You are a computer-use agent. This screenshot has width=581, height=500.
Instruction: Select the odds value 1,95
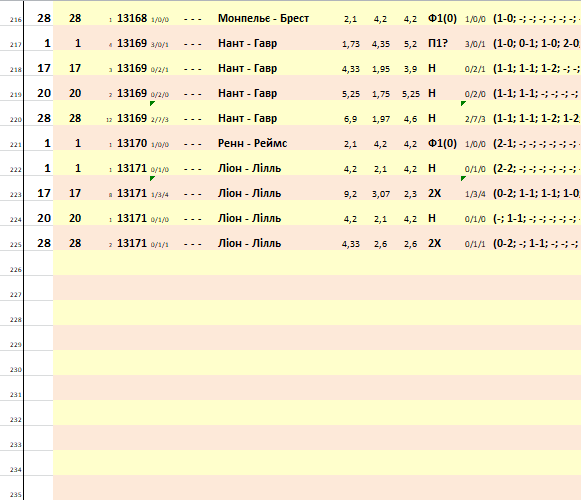tap(381, 69)
